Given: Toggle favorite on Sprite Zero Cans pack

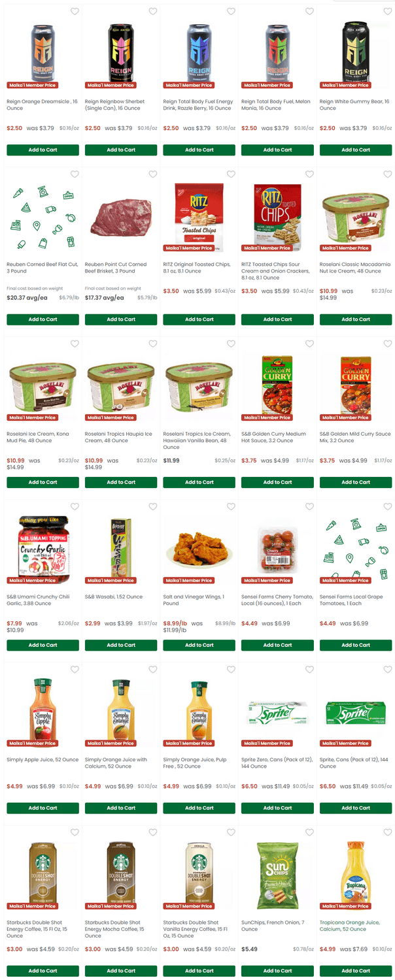Looking at the screenshot, I should click(x=309, y=670).
